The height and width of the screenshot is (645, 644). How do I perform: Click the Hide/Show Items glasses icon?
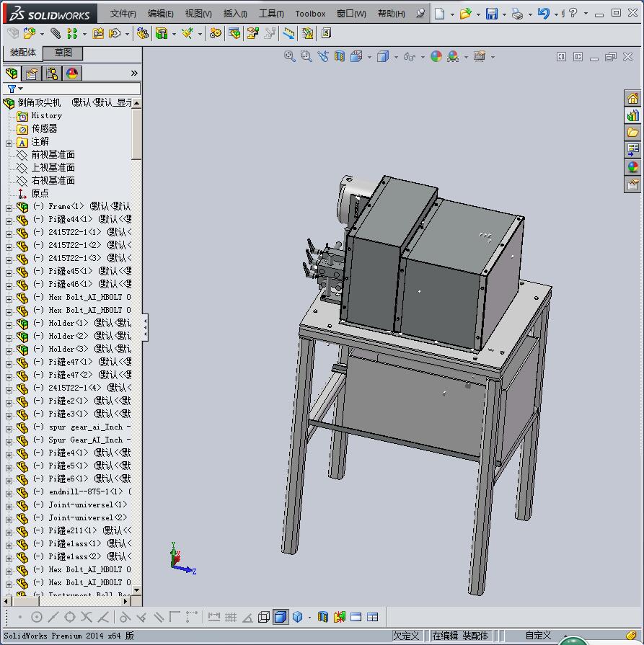[410, 56]
